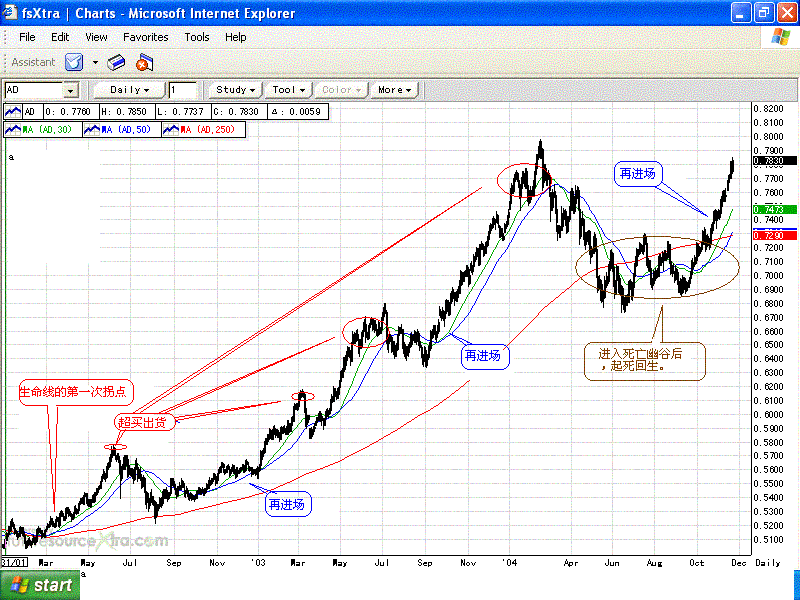Expand the AD symbol combo box arrow
800x600 pixels.
tap(71, 90)
